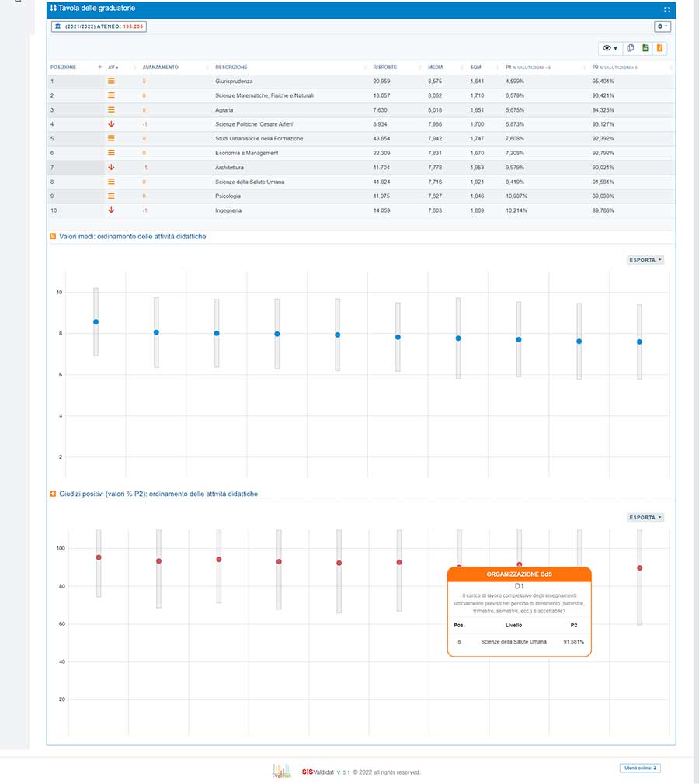
Task: Click the Ateneo 2021/2022 building button
Action: click(x=99, y=26)
